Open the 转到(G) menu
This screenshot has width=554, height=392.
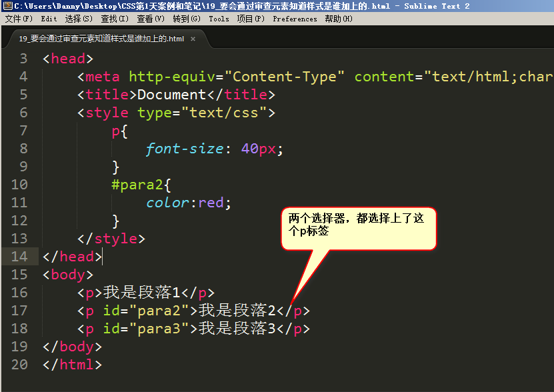[x=187, y=19]
